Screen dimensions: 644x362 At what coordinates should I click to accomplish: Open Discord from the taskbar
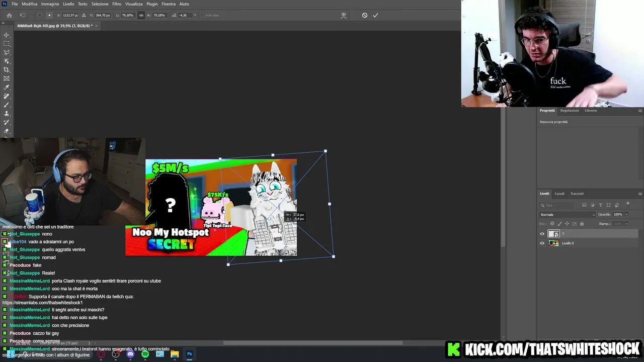[x=130, y=354]
